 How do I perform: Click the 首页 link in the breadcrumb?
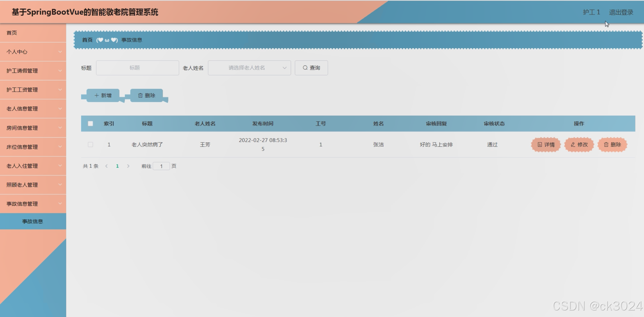click(x=87, y=40)
